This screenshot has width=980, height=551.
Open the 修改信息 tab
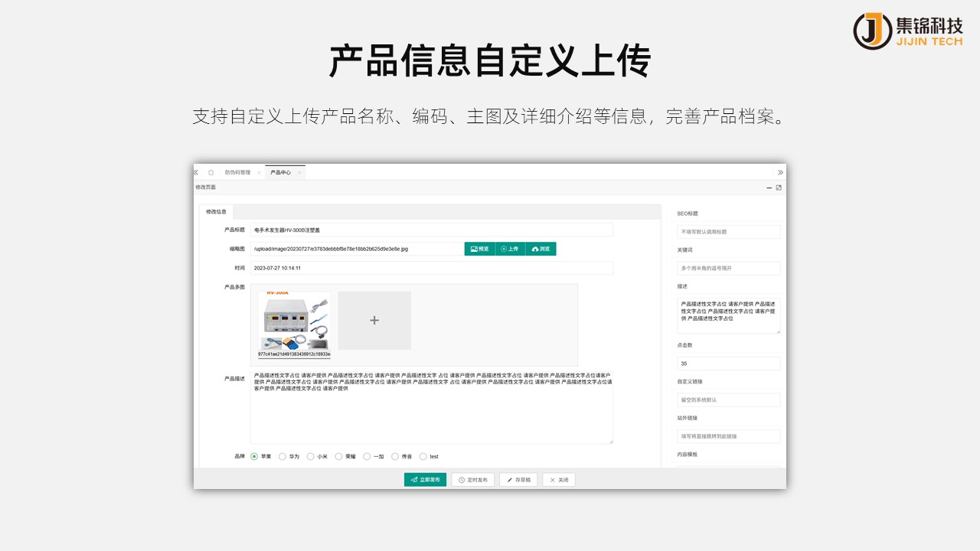pos(216,212)
